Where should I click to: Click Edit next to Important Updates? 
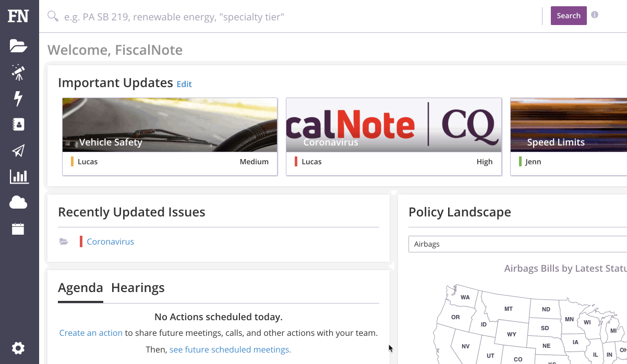pyautogui.click(x=184, y=84)
